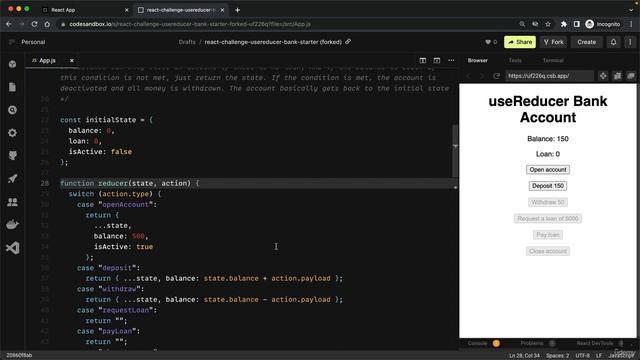This screenshot has width=640, height=360.
Task: Open the hamburger menu beside Personal
Action: [x=11, y=42]
